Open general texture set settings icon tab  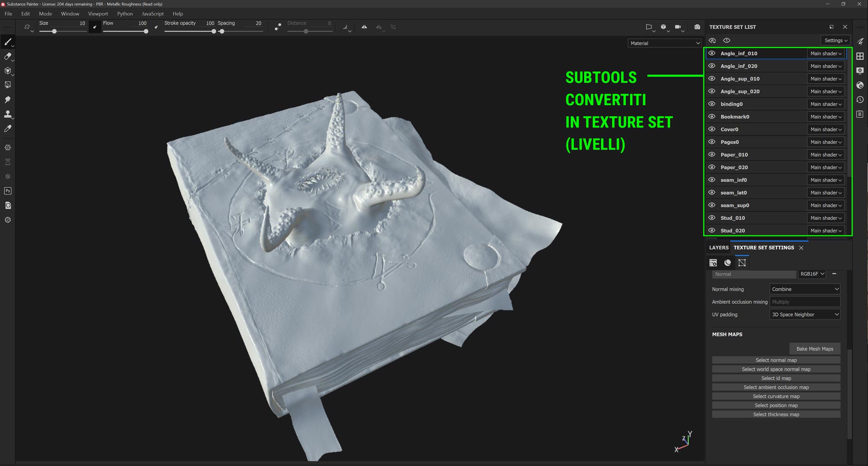click(713, 263)
